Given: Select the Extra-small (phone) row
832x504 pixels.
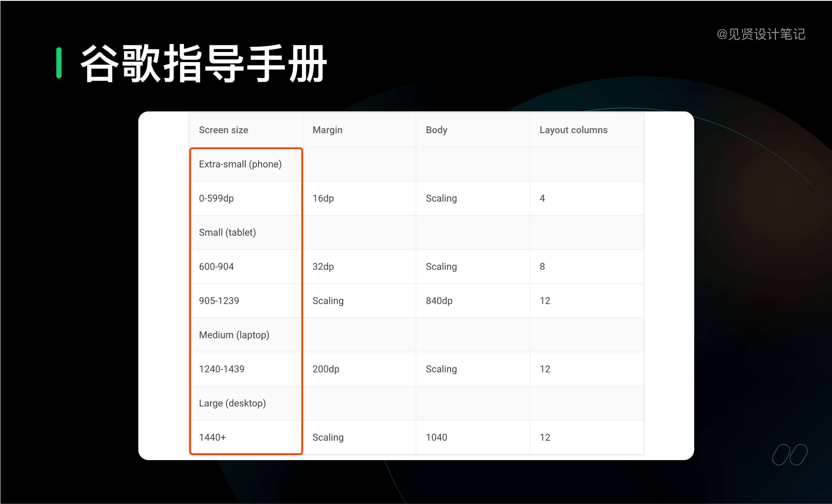Looking at the screenshot, I should coord(240,164).
